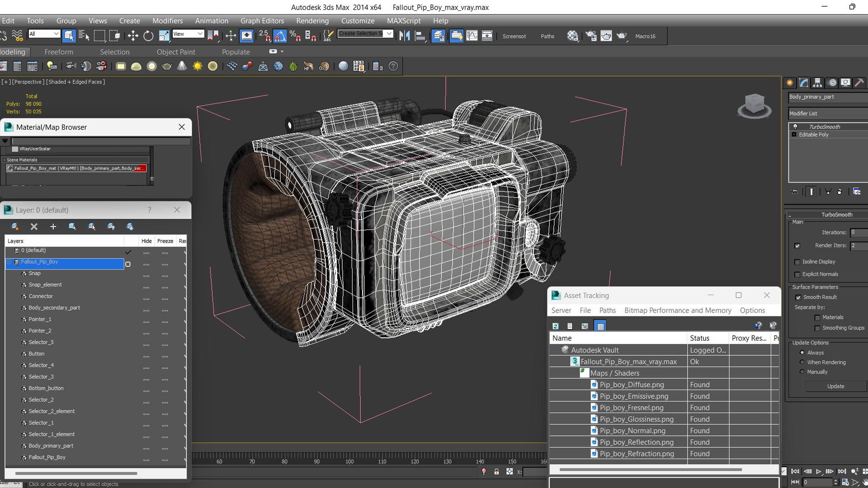Open Material/Map Browser options arrow
This screenshot has width=868, height=488.
(x=5, y=141)
